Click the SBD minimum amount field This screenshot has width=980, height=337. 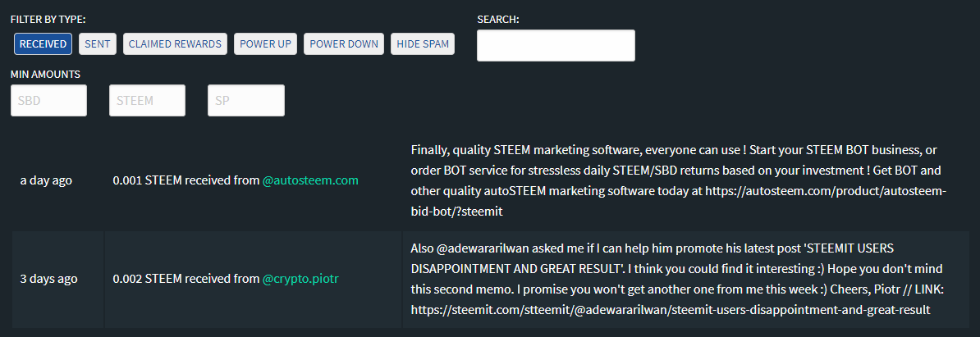(x=48, y=101)
